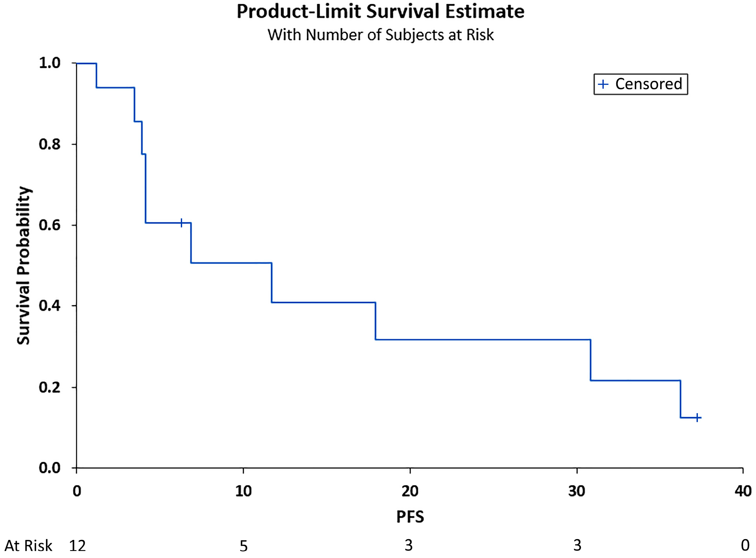Image resolution: width=756 pixels, height=558 pixels.
Task: Click the plus symbol in the legend
Action: tap(603, 84)
